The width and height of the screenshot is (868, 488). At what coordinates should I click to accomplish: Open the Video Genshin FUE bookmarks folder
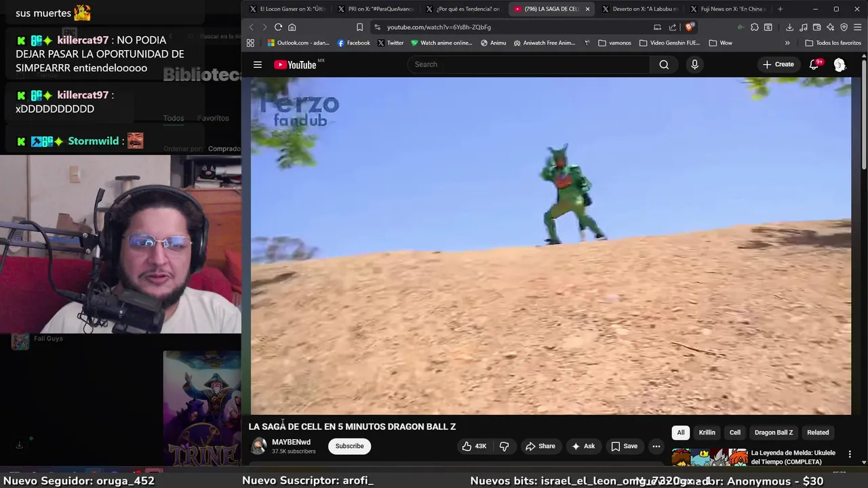point(669,43)
